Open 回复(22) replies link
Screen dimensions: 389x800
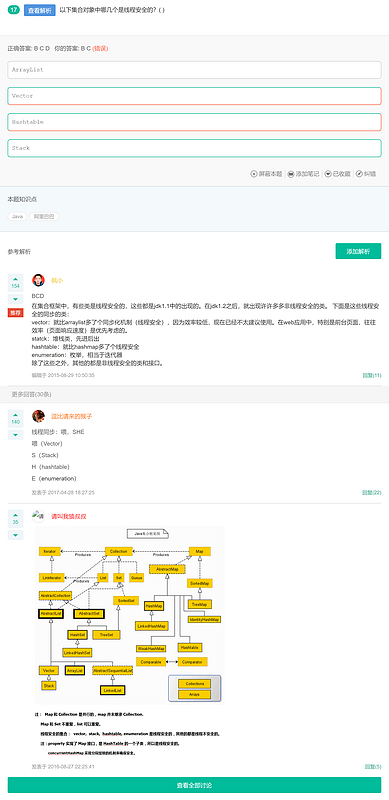tap(372, 493)
